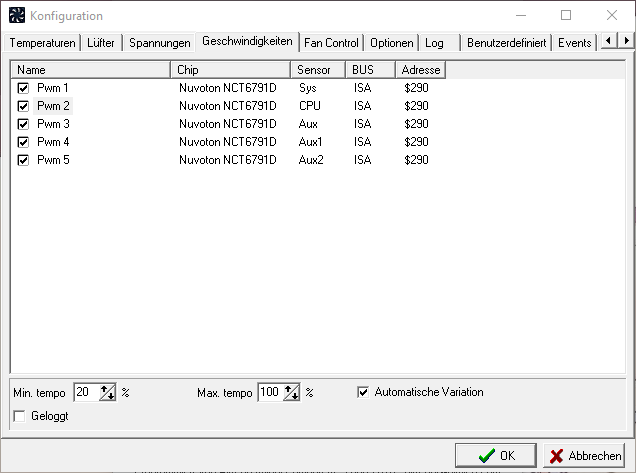Viewport: 636px width, 473px height.
Task: Select the Pwm 4 row name
Action: 53,142
